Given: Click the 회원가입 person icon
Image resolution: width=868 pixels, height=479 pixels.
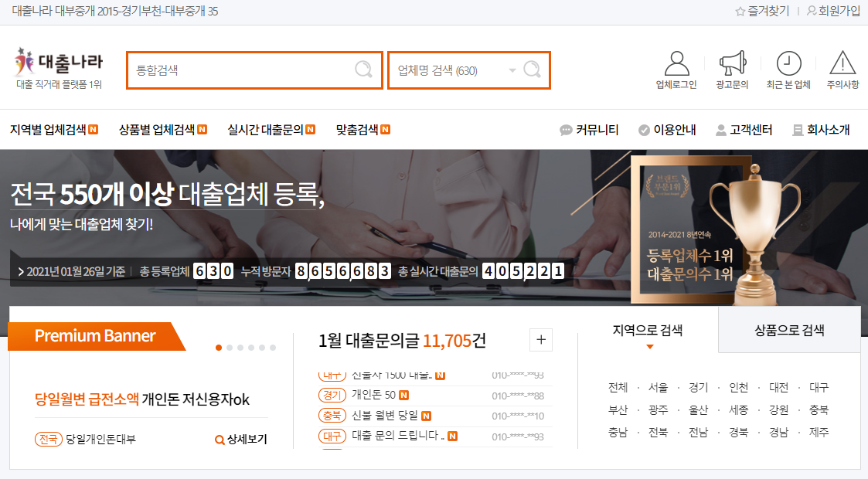Looking at the screenshot, I should (812, 11).
